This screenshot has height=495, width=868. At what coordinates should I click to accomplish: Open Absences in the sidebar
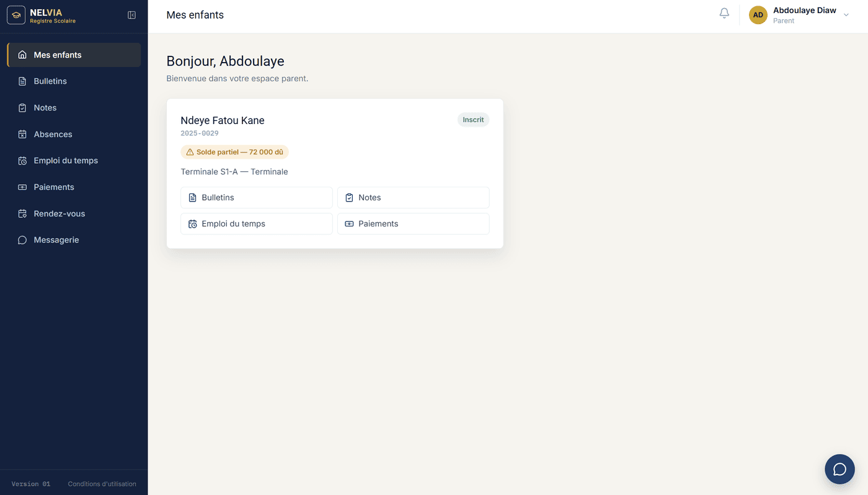(x=74, y=134)
